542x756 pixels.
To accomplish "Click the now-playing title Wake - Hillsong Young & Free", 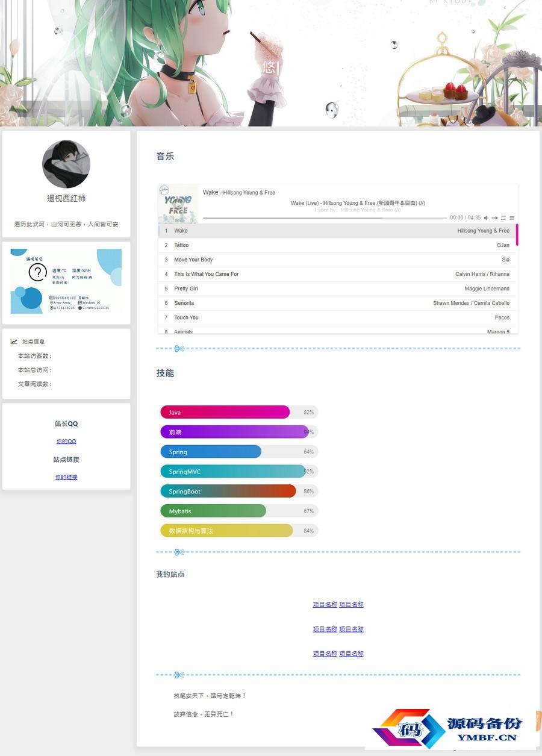I will [239, 192].
